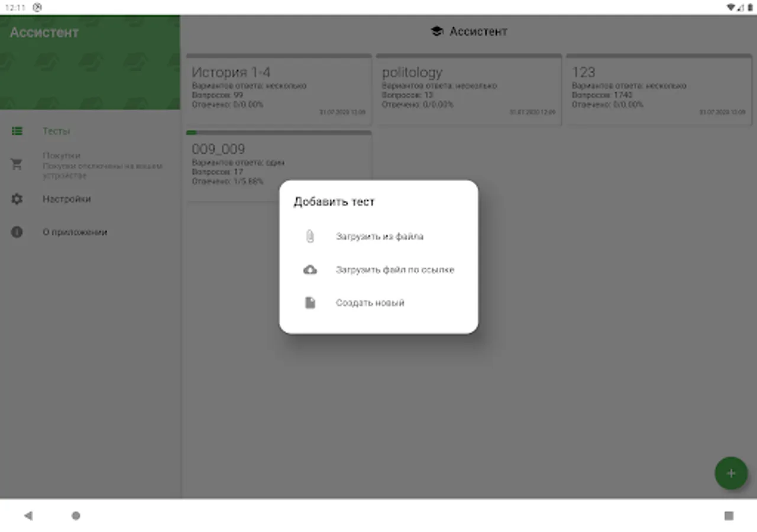Choose Создать новый in the dialog
Image resolution: width=757 pixels, height=532 pixels.
(x=370, y=303)
